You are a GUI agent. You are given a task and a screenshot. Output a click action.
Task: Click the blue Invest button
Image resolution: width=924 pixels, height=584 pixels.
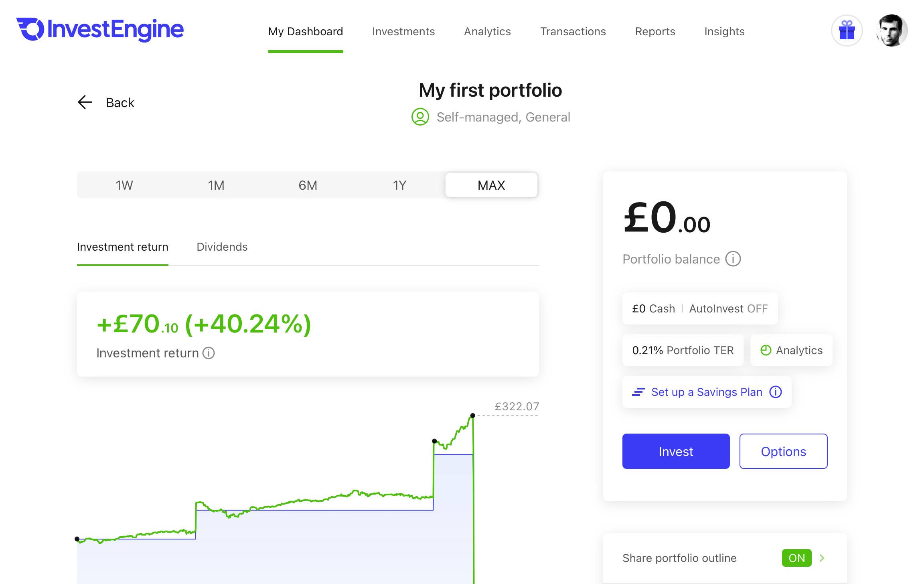pos(676,451)
